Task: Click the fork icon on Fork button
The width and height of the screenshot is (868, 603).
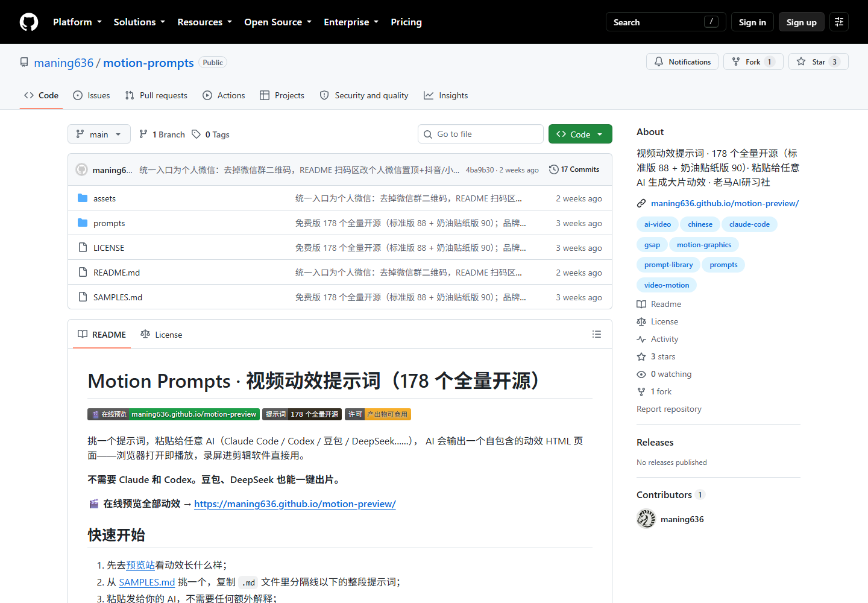Action: (x=736, y=62)
